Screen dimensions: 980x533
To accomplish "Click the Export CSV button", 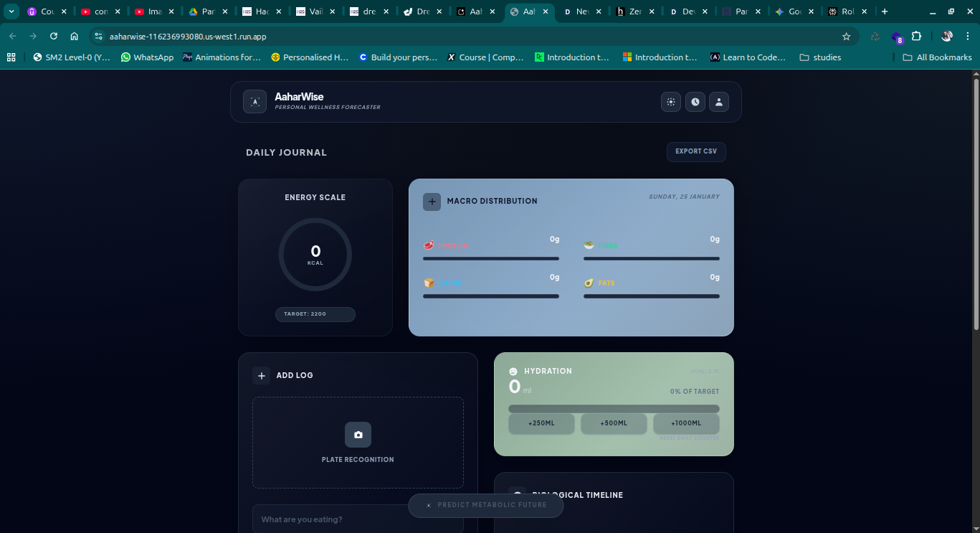I will click(696, 151).
